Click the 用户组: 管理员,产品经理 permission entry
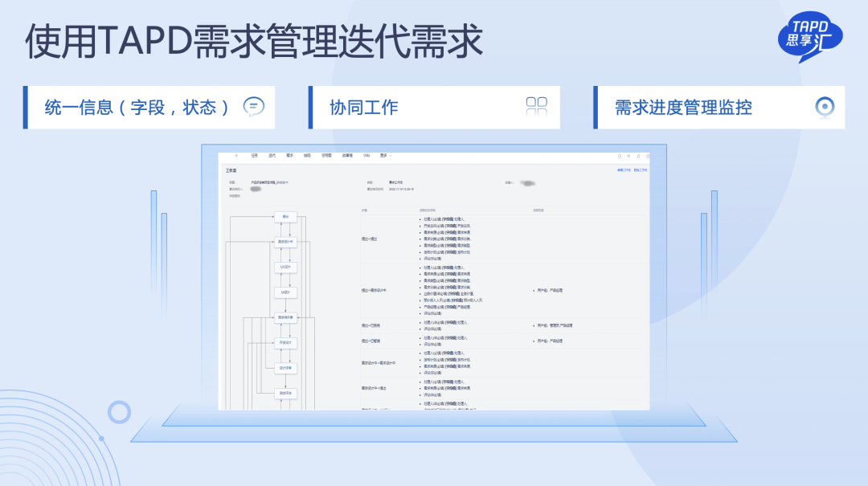Screen dimensions: 868x486 click(554, 325)
